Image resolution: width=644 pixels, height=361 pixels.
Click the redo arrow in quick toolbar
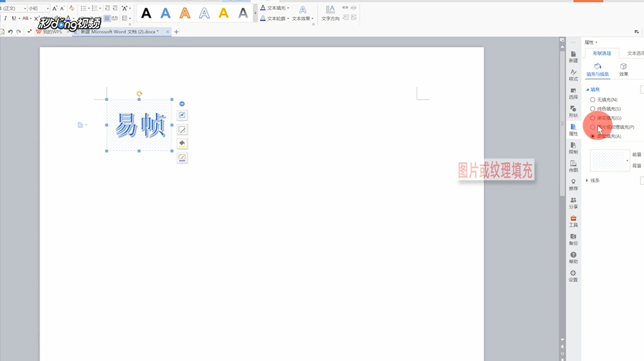[18, 32]
